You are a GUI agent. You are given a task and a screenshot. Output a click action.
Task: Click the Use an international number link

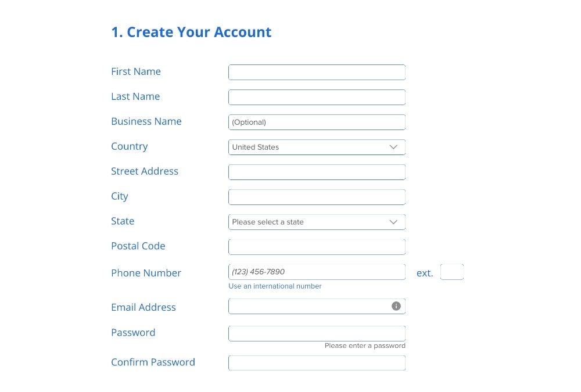pyautogui.click(x=275, y=286)
